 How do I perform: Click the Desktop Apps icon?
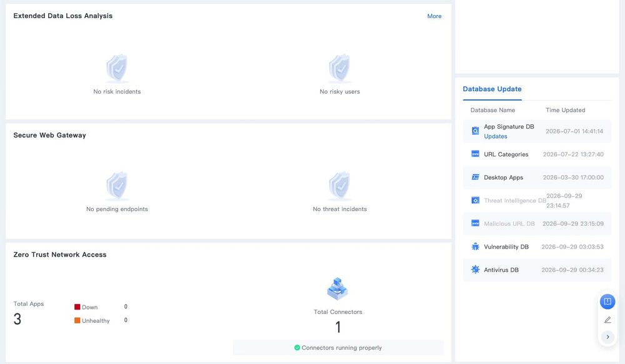tap(475, 177)
